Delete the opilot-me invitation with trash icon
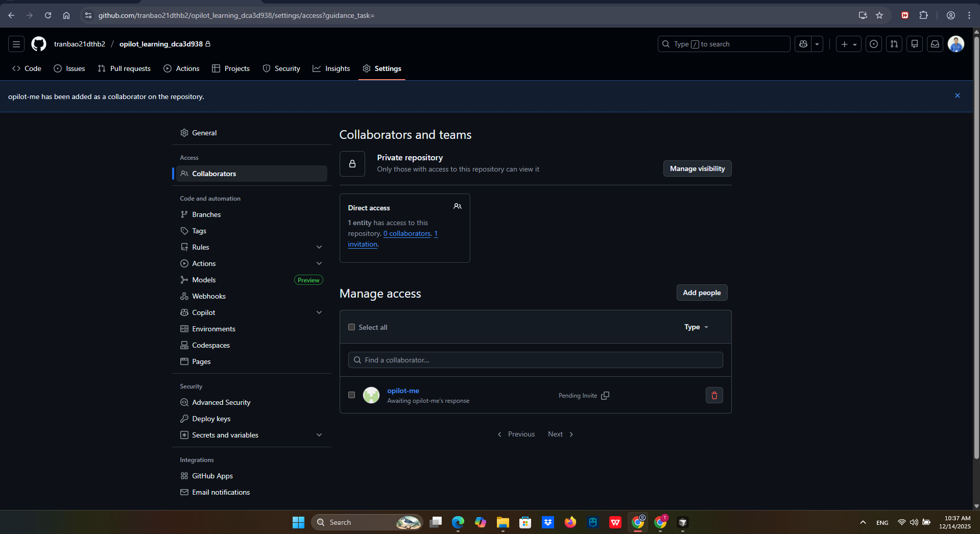 (x=714, y=395)
